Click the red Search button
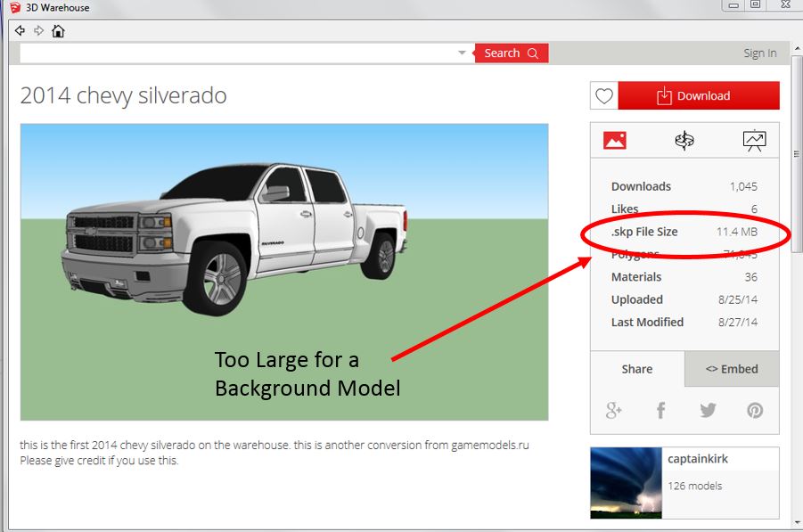The height and width of the screenshot is (532, 803). [512, 53]
